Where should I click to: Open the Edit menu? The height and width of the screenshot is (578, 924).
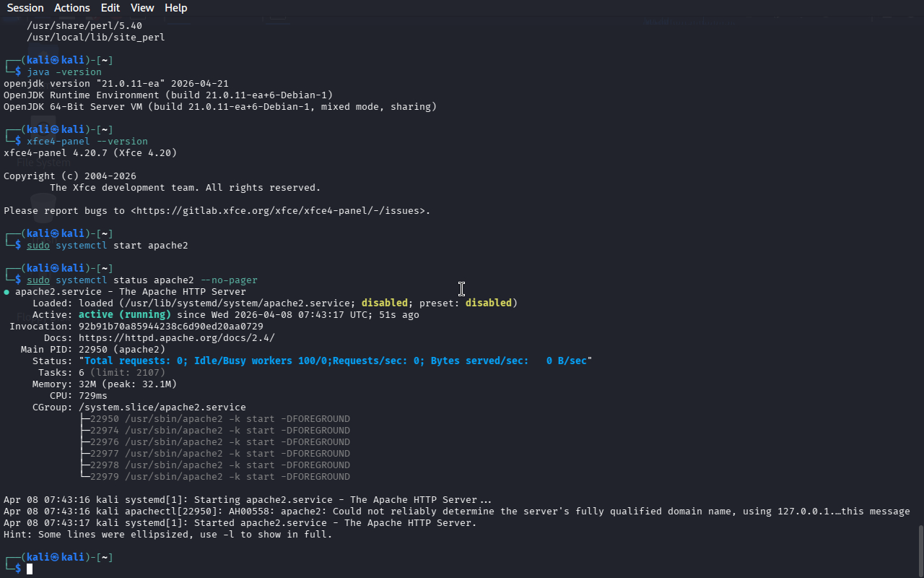(x=110, y=8)
